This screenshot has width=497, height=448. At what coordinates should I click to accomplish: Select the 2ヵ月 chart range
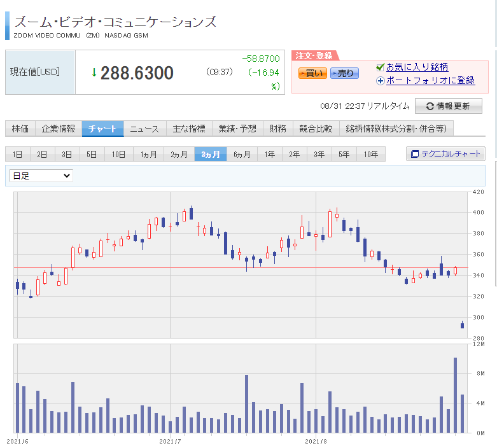(179, 154)
